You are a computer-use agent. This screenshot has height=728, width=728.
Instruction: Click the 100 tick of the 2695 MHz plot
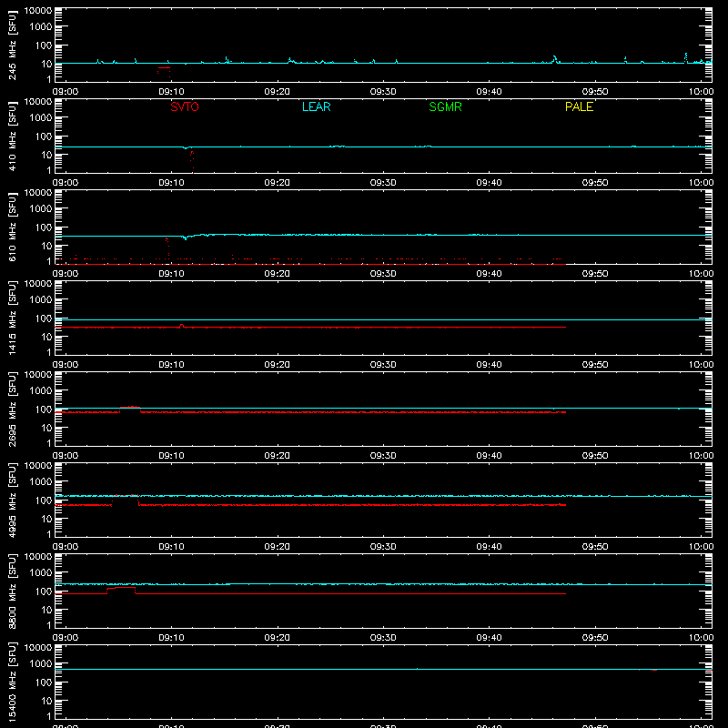(x=44, y=409)
